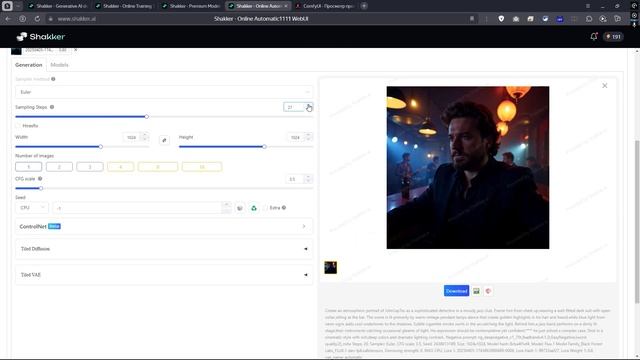This screenshot has width=640, height=360.
Task: Switch to the Generation tab
Action: [29, 65]
